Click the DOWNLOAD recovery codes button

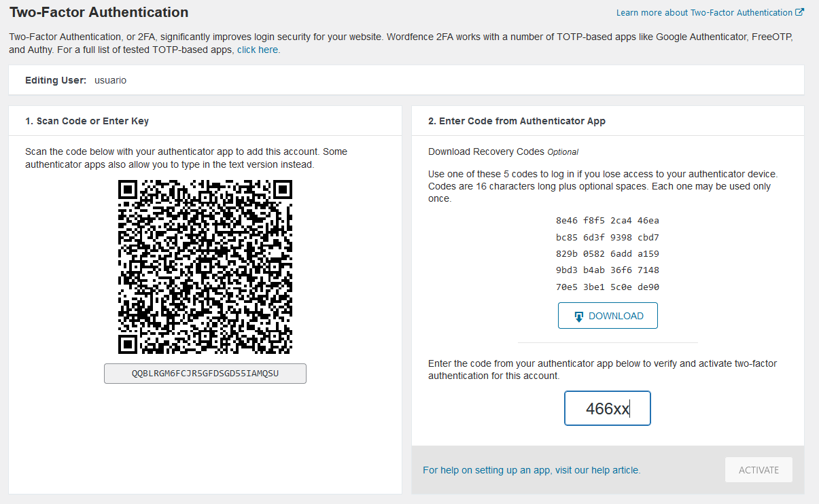[608, 316]
